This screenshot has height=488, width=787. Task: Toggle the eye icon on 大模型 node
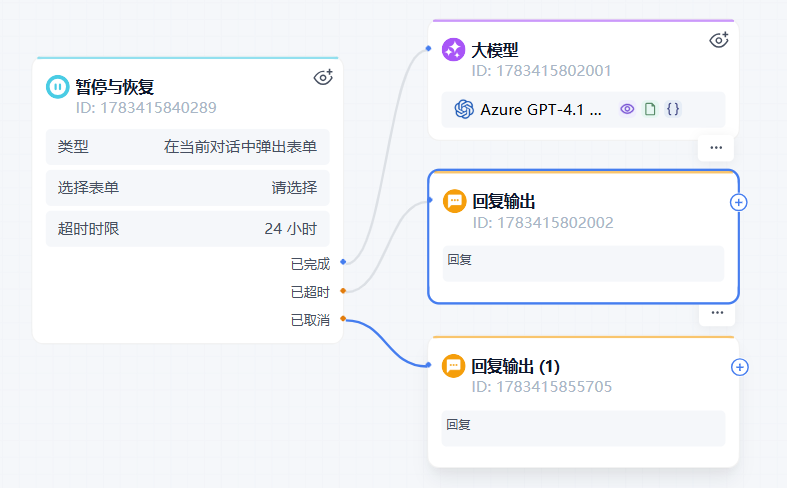[719, 40]
